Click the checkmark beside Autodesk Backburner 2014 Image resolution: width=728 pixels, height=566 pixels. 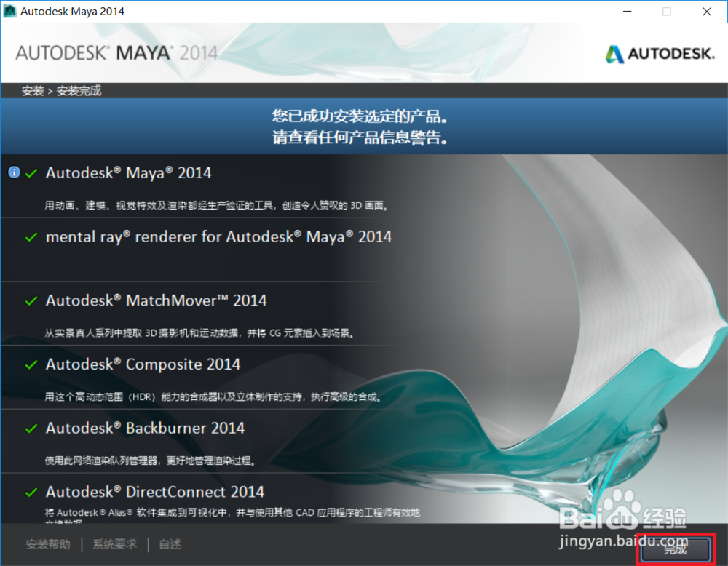click(29, 429)
